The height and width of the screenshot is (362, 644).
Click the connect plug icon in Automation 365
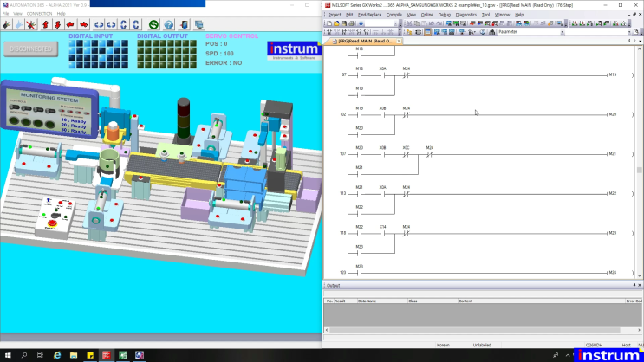click(7, 24)
